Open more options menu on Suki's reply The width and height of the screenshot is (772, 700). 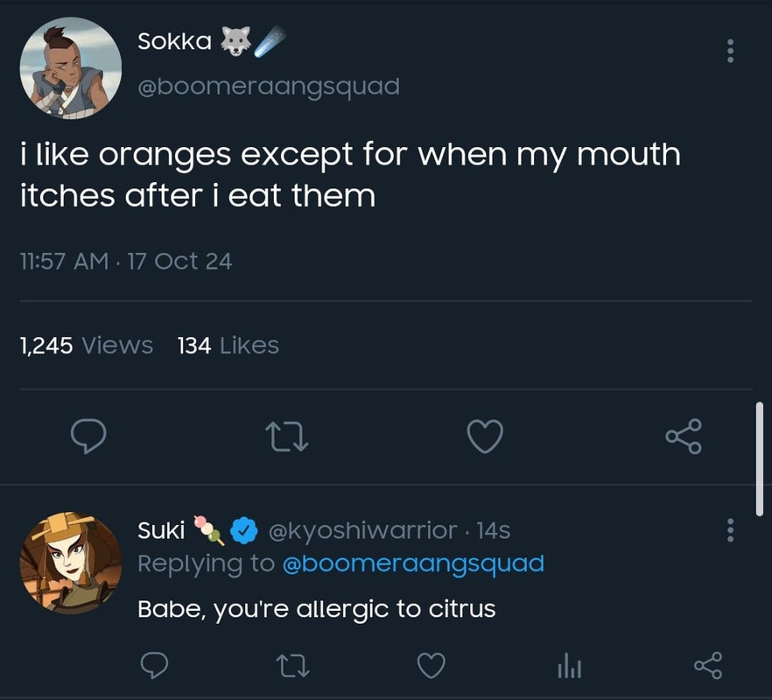(x=730, y=529)
